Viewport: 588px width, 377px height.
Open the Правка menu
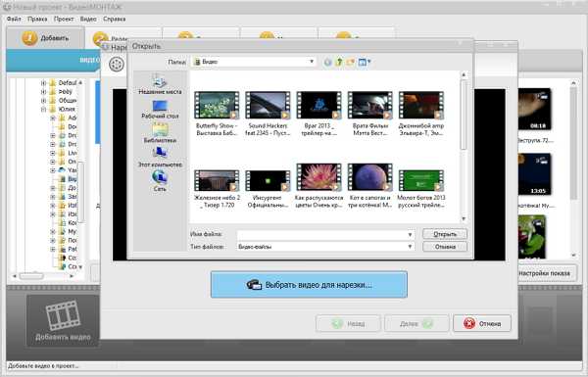[x=37, y=19]
